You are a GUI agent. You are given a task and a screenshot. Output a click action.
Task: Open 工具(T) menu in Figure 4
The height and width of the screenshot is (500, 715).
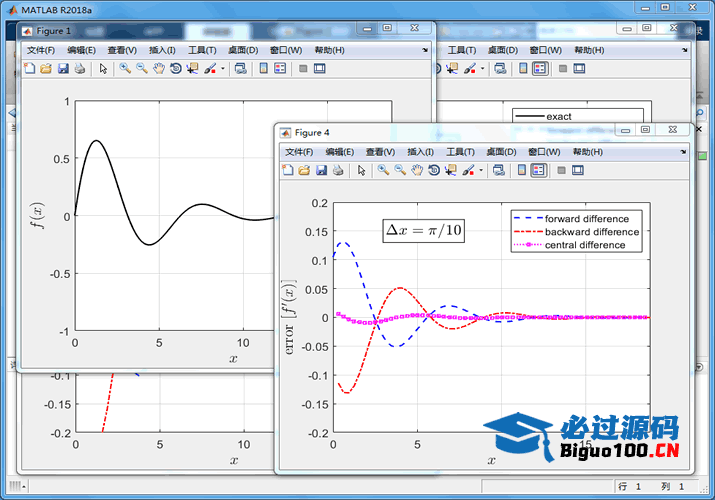462,152
